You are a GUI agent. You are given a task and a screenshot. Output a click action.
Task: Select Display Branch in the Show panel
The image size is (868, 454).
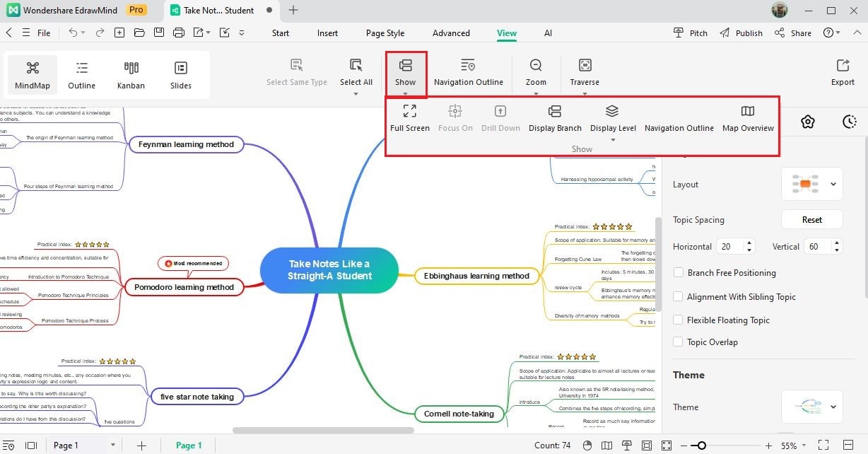tap(555, 118)
